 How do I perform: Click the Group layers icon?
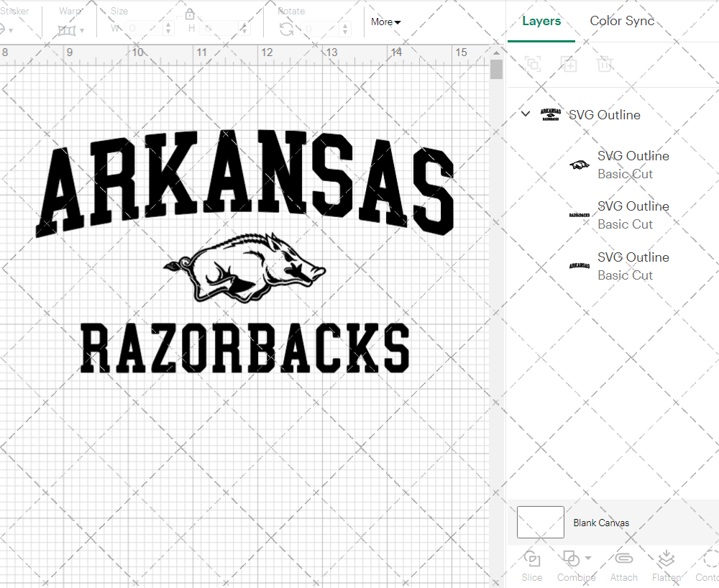(532, 64)
